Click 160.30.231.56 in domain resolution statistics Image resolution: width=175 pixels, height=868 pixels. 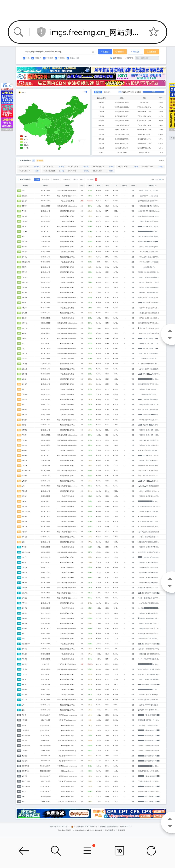click(x=48, y=166)
